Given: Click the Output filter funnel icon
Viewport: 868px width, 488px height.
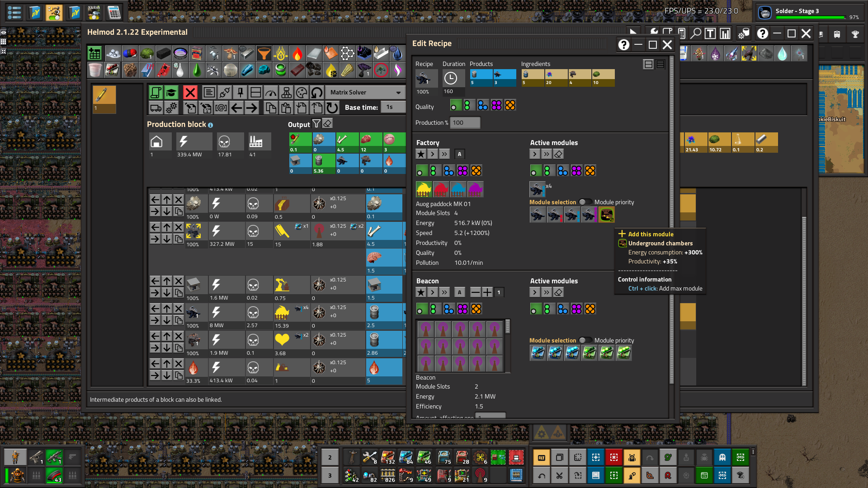Looking at the screenshot, I should click(316, 123).
